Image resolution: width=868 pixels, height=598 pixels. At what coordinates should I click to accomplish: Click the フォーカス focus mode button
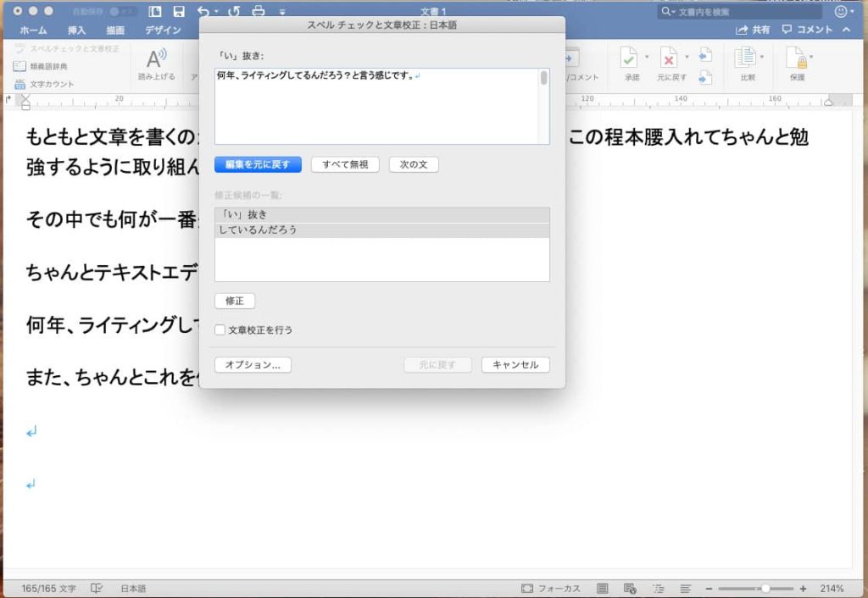[x=551, y=589]
